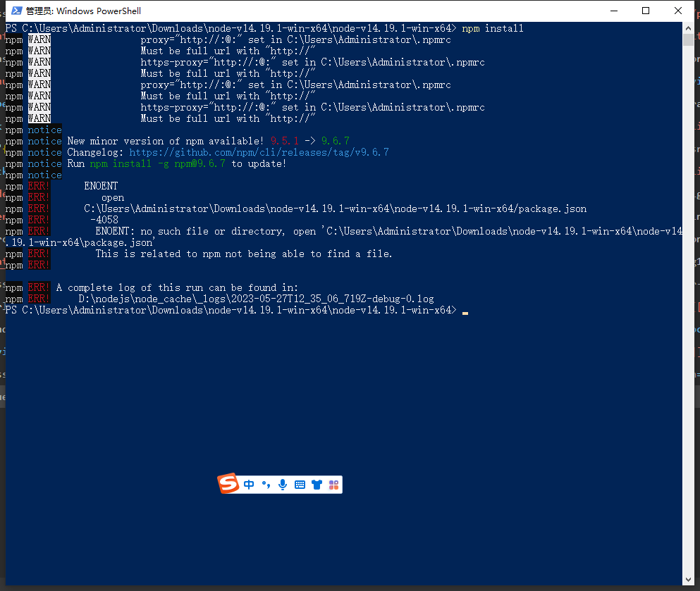Click the scrollbar down arrow
Screen dimensions: 700x591
[688, 580]
